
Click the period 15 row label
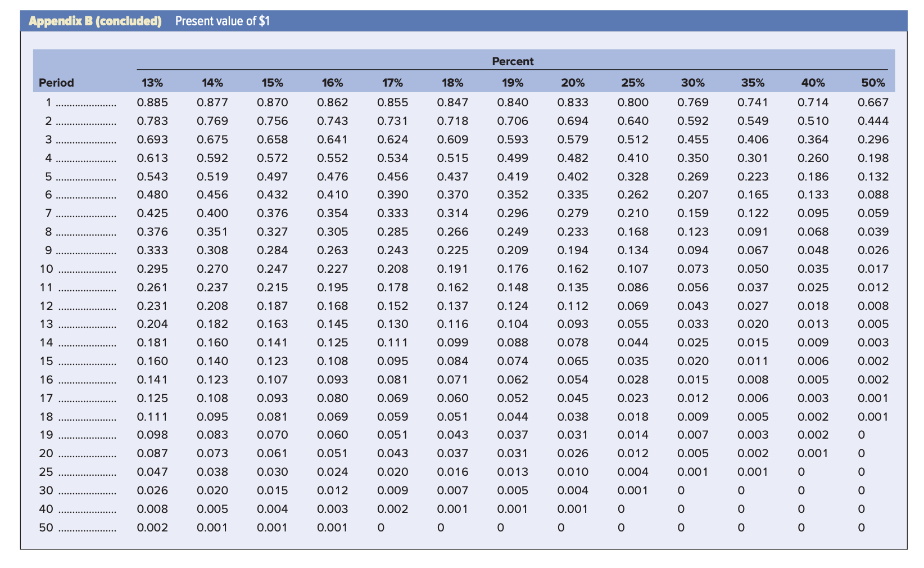tap(46, 361)
